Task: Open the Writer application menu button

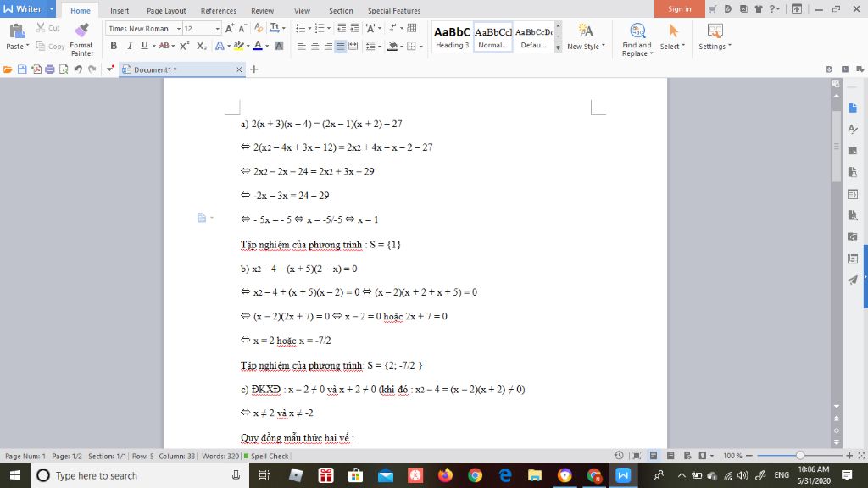Action: [28, 8]
